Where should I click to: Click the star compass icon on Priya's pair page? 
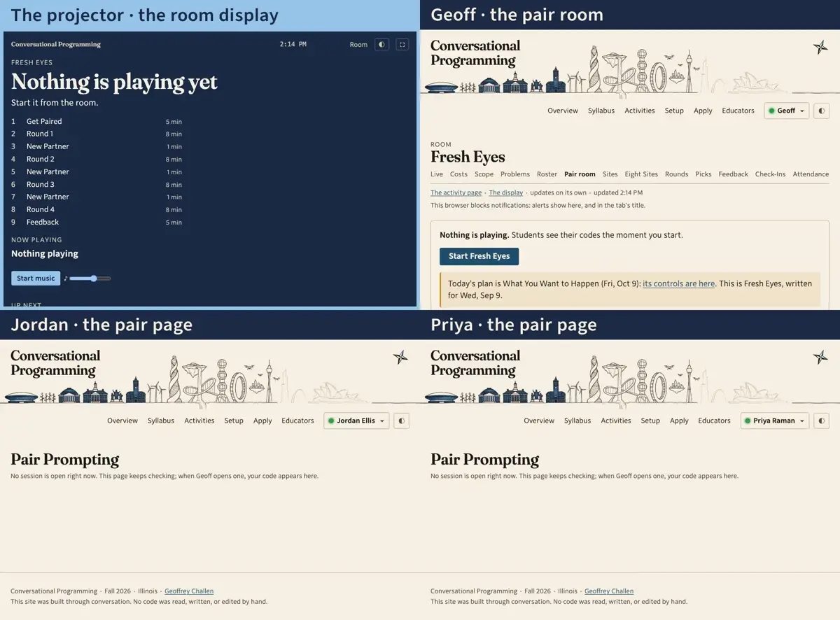(x=820, y=358)
